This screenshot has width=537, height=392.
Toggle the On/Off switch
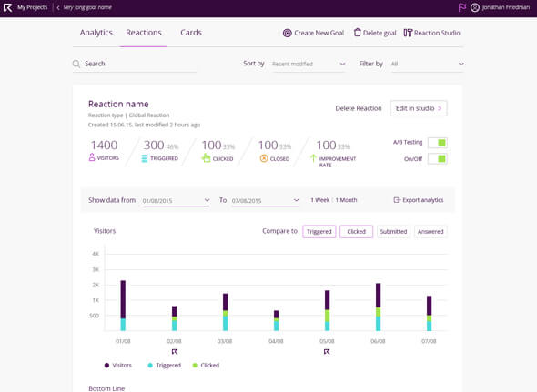pos(438,158)
